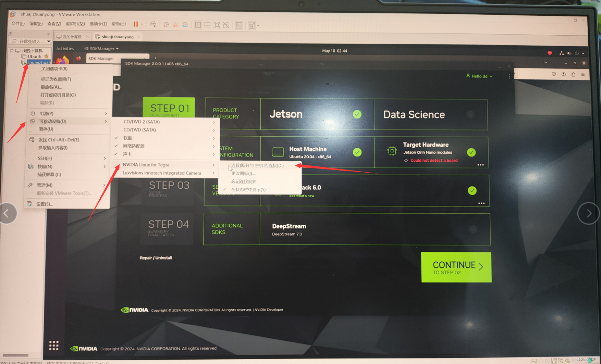Viewport: 601px width, 364px height.
Task: Click the unity mode toolbar icon
Action: tap(226, 25)
